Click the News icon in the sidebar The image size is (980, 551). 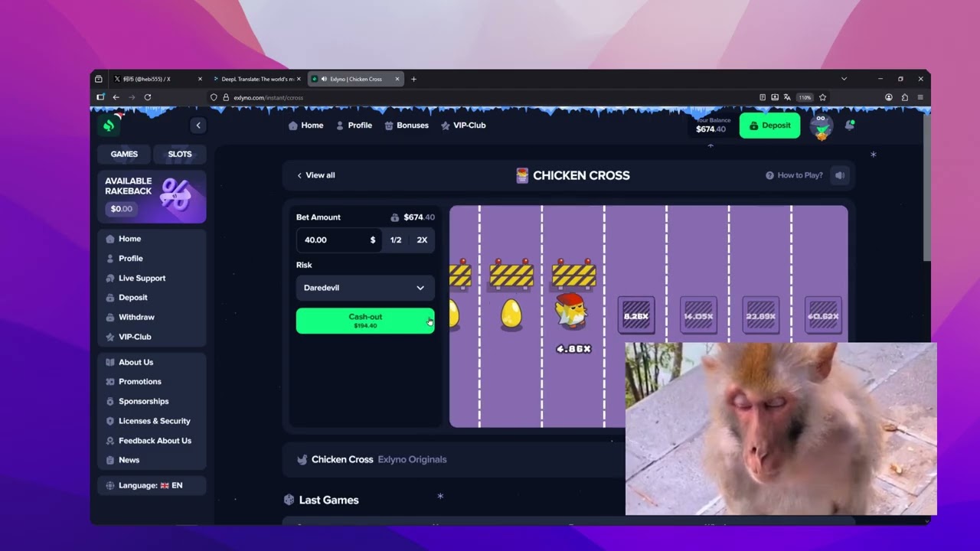[x=110, y=460]
